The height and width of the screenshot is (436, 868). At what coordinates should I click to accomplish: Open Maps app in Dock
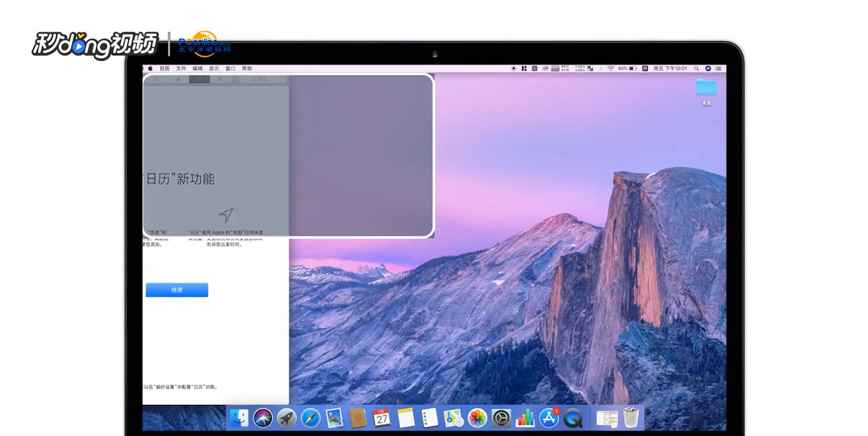pyautogui.click(x=454, y=418)
